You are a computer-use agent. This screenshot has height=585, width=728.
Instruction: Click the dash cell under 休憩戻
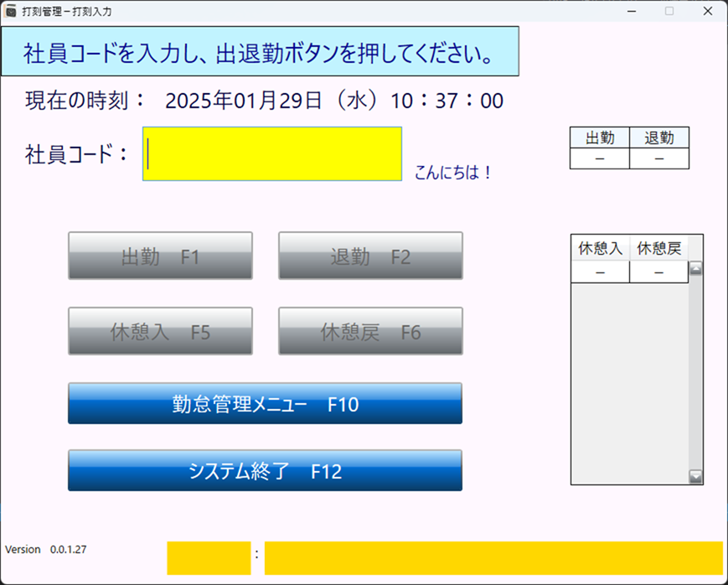click(x=658, y=272)
